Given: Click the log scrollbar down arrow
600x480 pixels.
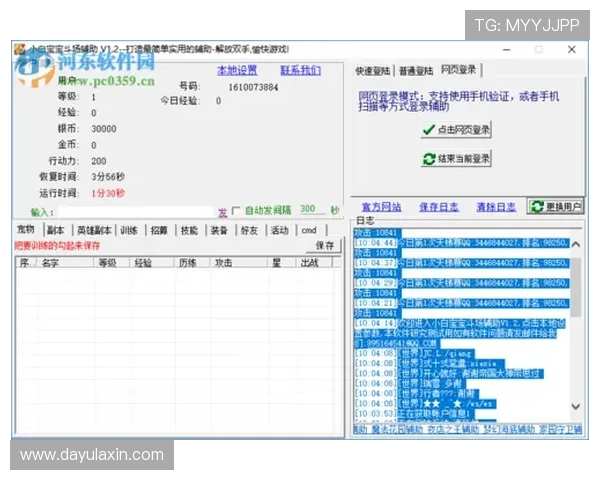Looking at the screenshot, I should pyautogui.click(x=576, y=407).
